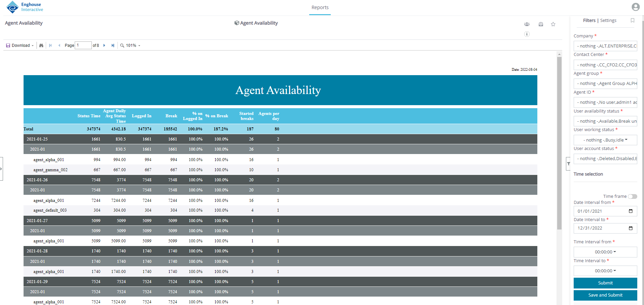Viewport: 644px width, 305px height.
Task: Open the Settings tab in right panel
Action: click(608, 20)
